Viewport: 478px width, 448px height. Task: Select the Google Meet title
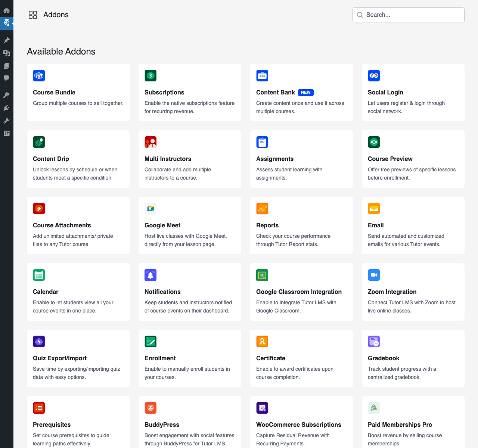(x=162, y=225)
